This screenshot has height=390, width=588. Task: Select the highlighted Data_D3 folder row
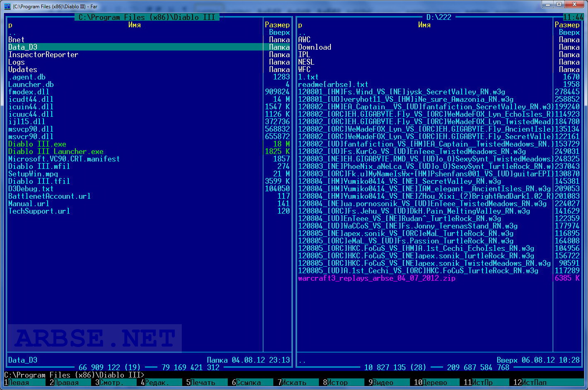click(149, 47)
